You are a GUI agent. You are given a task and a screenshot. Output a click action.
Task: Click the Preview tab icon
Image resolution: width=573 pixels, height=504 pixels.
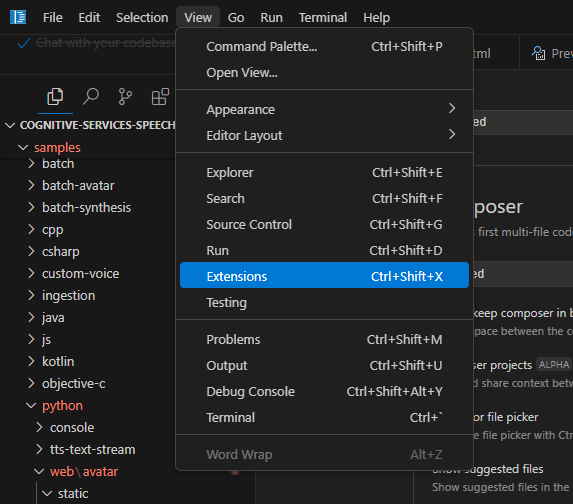pos(538,53)
